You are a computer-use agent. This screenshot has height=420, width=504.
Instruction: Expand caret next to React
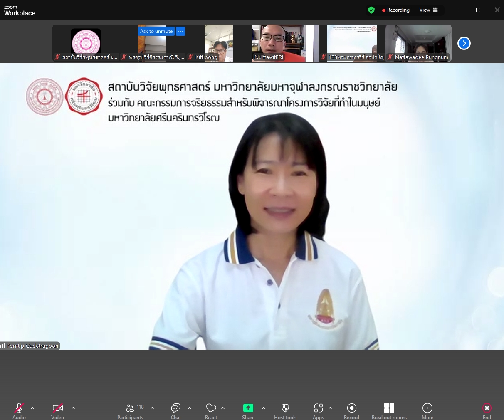coord(223,408)
